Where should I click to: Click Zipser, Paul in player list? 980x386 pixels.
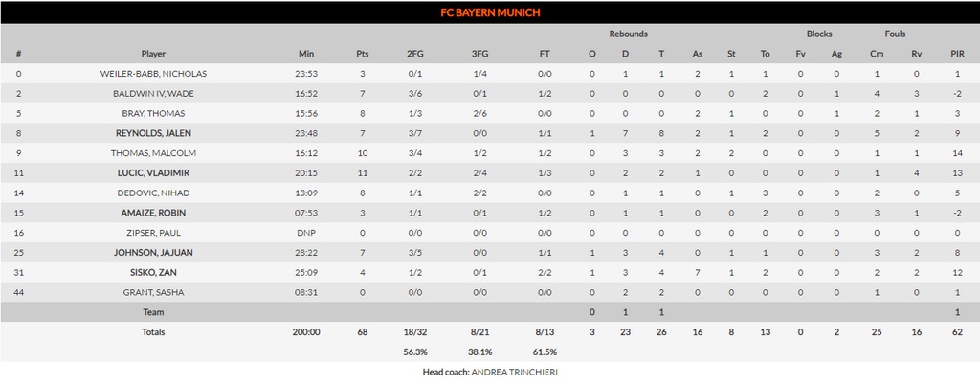(153, 233)
